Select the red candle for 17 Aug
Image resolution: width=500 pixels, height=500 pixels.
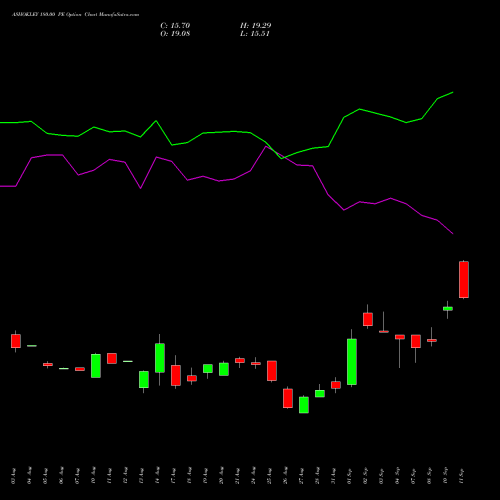click(x=176, y=375)
